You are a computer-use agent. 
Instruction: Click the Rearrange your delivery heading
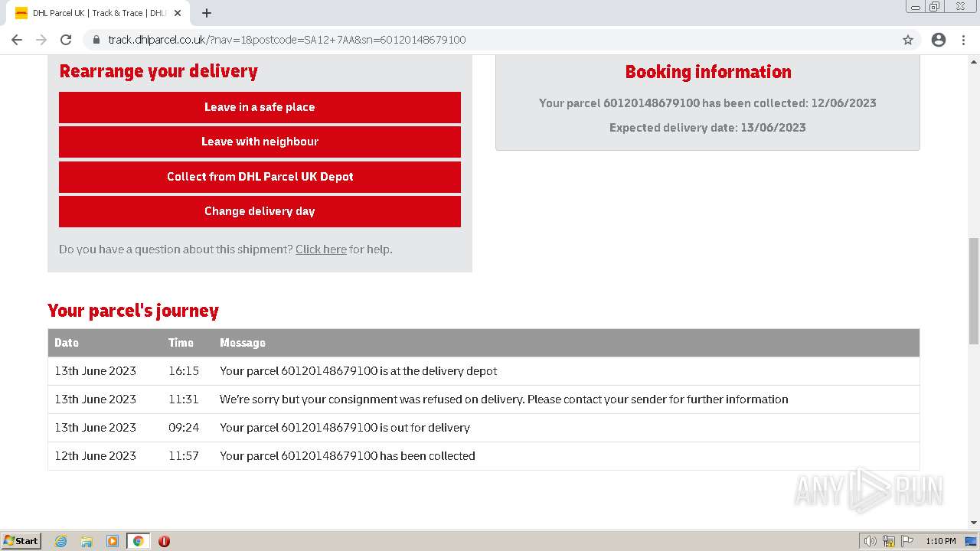click(158, 71)
